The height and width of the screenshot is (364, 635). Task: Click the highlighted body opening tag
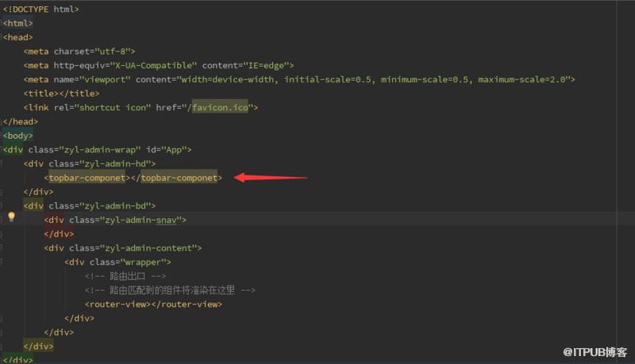tap(17, 136)
